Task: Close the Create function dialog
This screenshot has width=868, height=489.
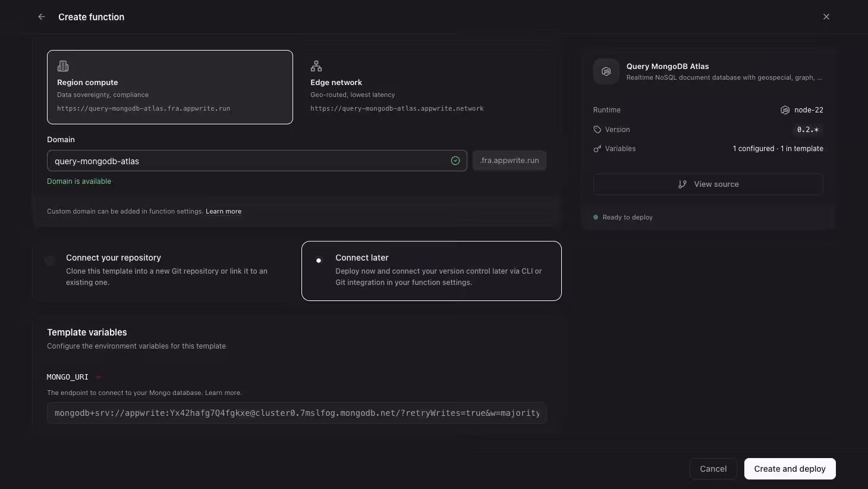Action: pyautogui.click(x=826, y=17)
